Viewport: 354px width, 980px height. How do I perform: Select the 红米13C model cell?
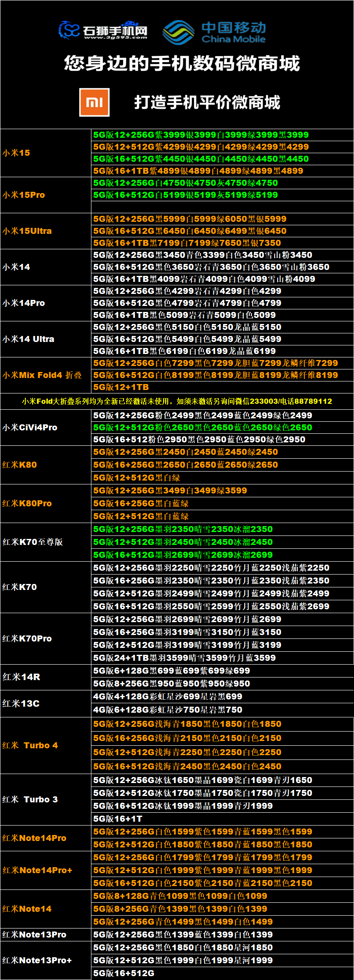click(x=46, y=703)
